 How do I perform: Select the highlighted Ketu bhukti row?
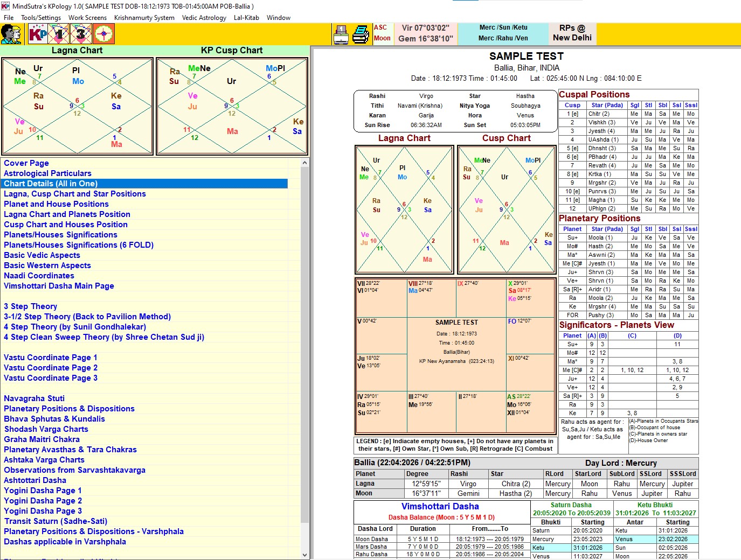pos(572,548)
